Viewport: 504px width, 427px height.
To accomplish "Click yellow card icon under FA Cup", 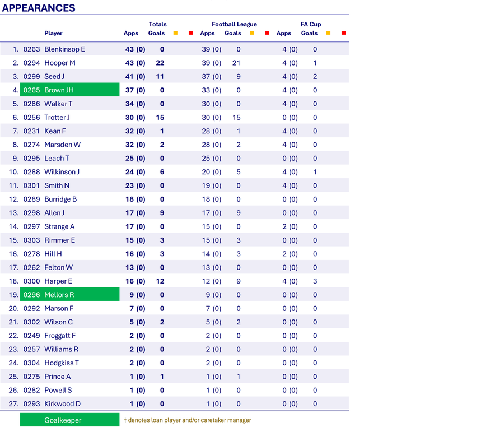I will [328, 33].
